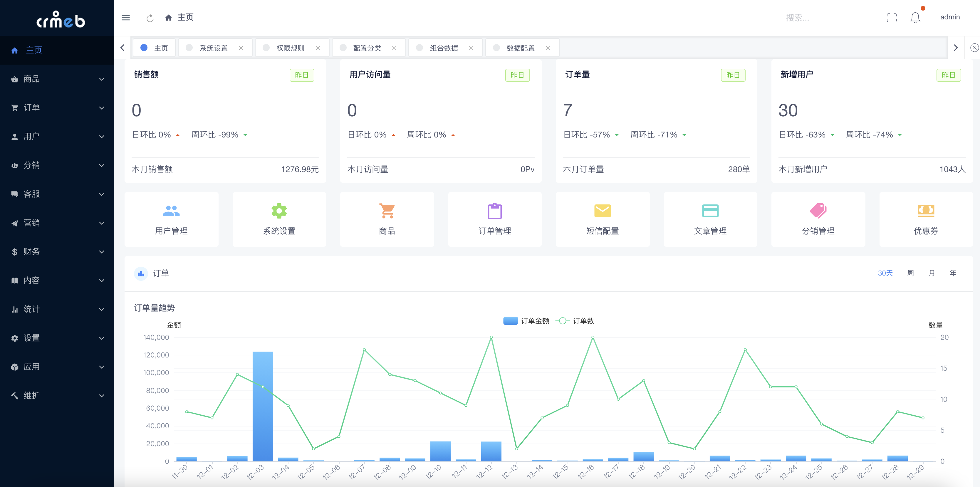The image size is (980, 487).
Task: Click the 本月订单量 value 280单
Action: [x=739, y=169]
